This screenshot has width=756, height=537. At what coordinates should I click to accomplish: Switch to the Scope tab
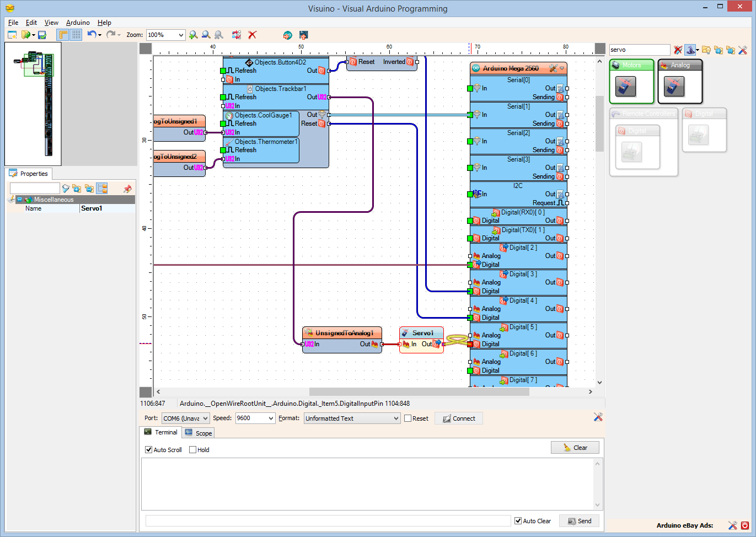(x=198, y=432)
